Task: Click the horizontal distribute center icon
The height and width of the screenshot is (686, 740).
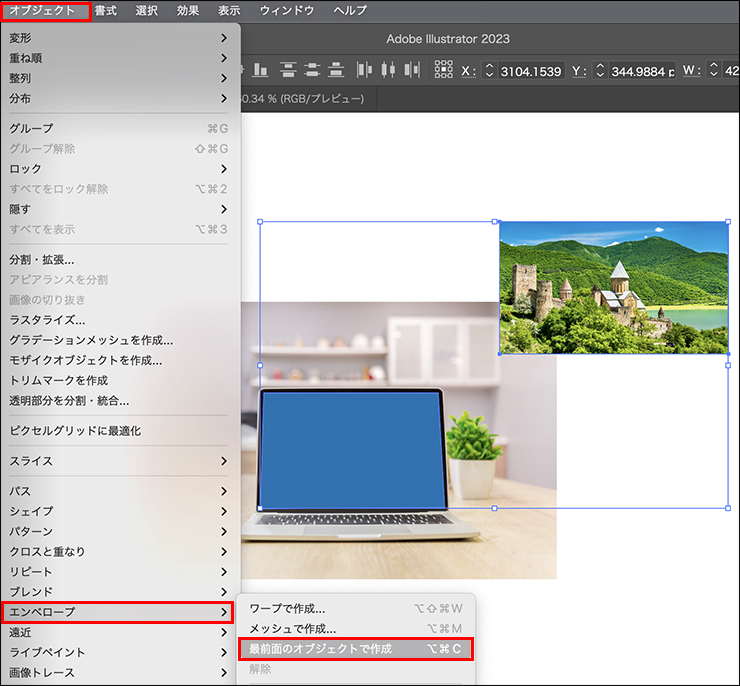Action: [388, 70]
